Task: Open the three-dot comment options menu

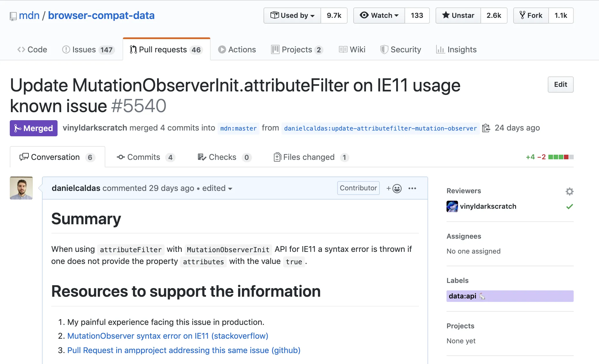Action: 413,188
